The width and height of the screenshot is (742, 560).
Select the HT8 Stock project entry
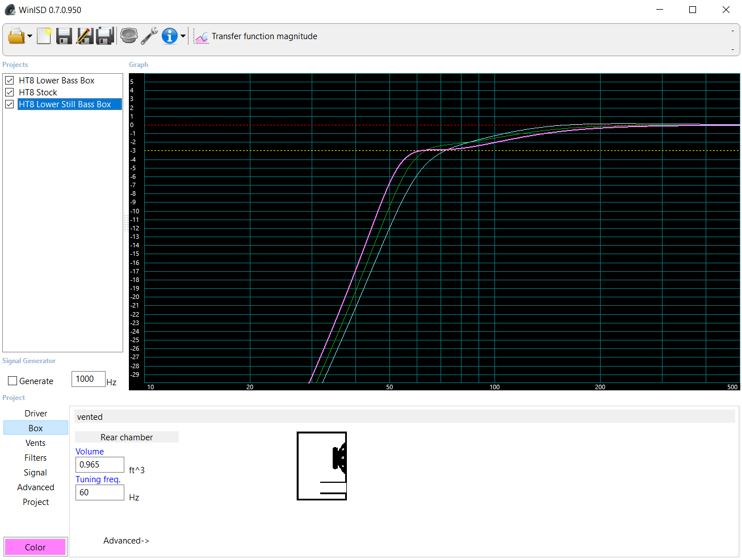pos(38,92)
